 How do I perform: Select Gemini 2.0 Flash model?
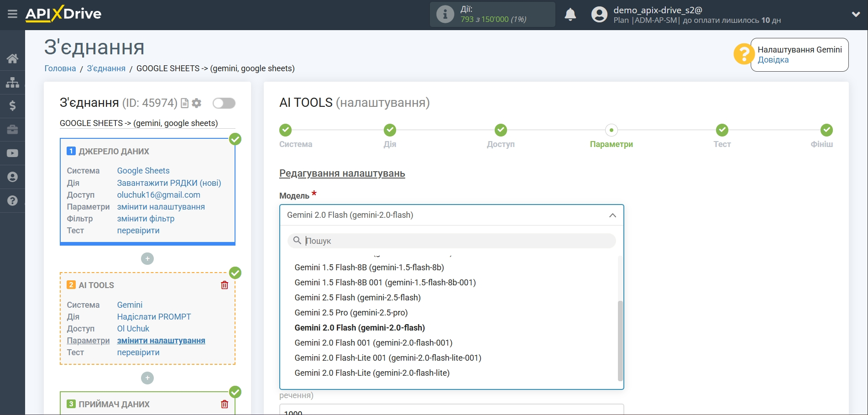pyautogui.click(x=360, y=328)
